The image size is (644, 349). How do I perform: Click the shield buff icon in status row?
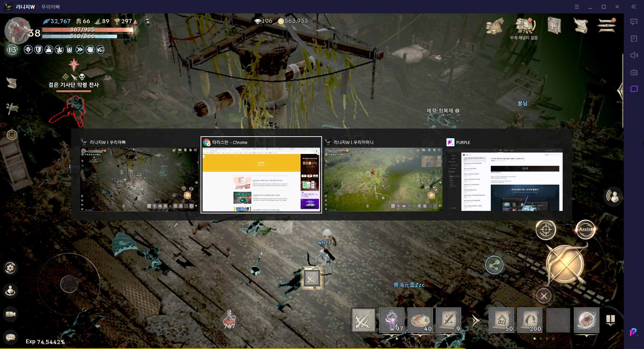click(39, 50)
